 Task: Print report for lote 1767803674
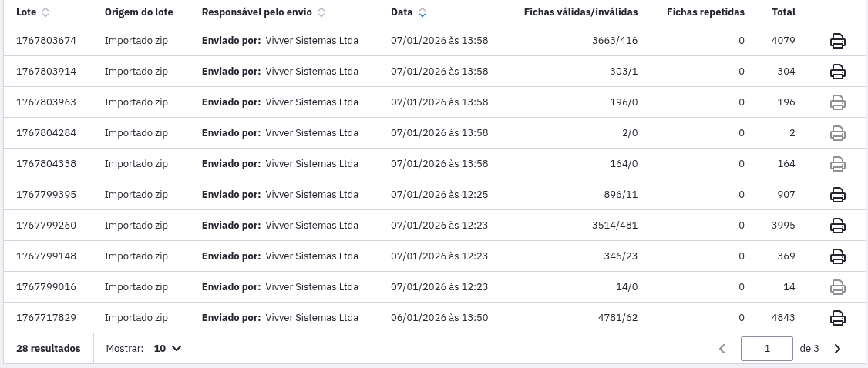(x=837, y=41)
